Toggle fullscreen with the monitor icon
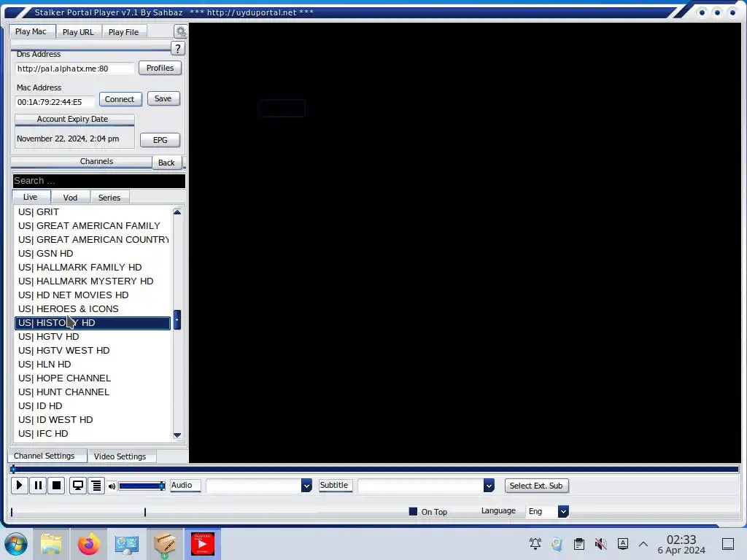 tap(77, 485)
